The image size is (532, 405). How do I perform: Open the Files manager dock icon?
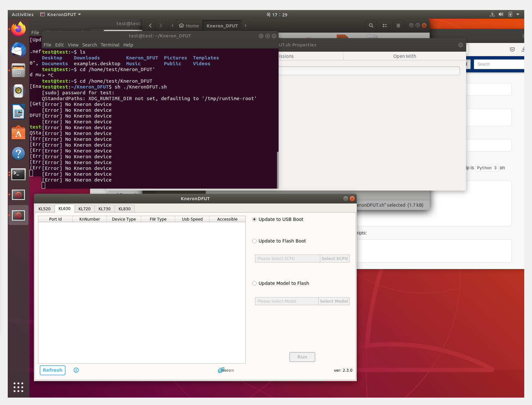click(18, 70)
